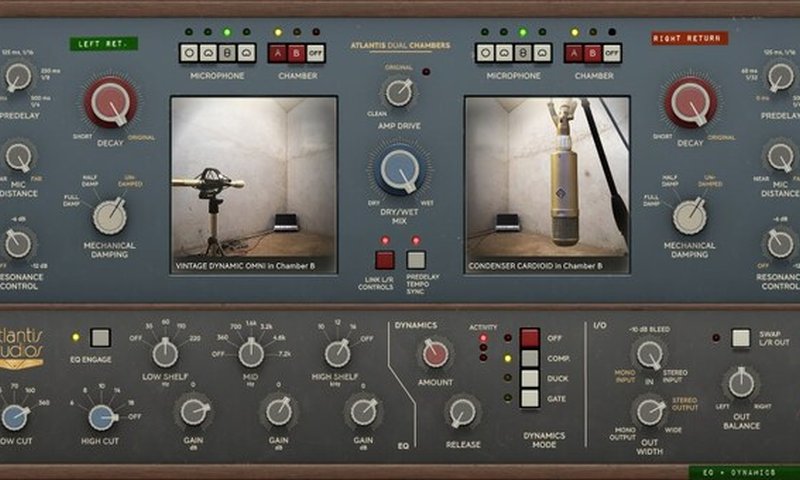
Task: Set Dynamics Mode to OFF
Action: 530,338
